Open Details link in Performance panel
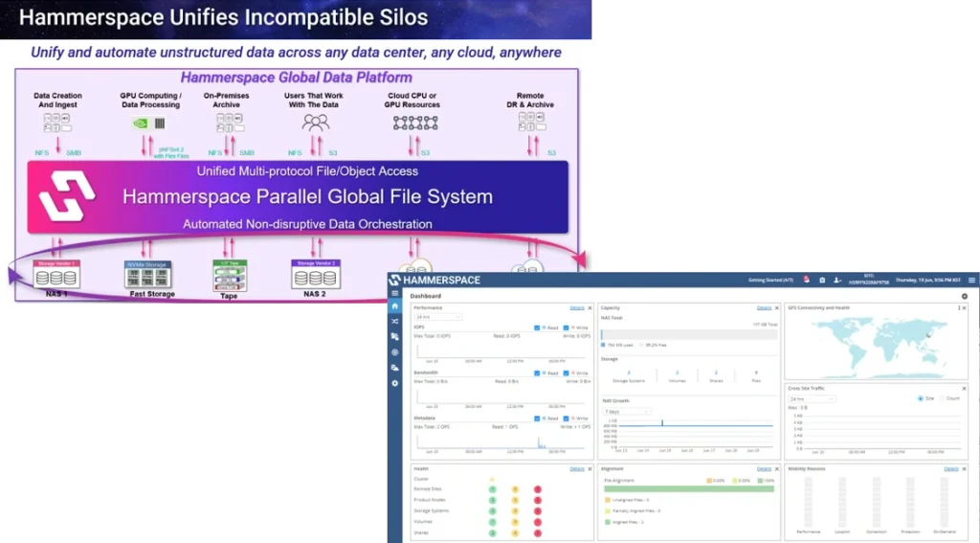This screenshot has height=543, width=980. click(x=577, y=307)
